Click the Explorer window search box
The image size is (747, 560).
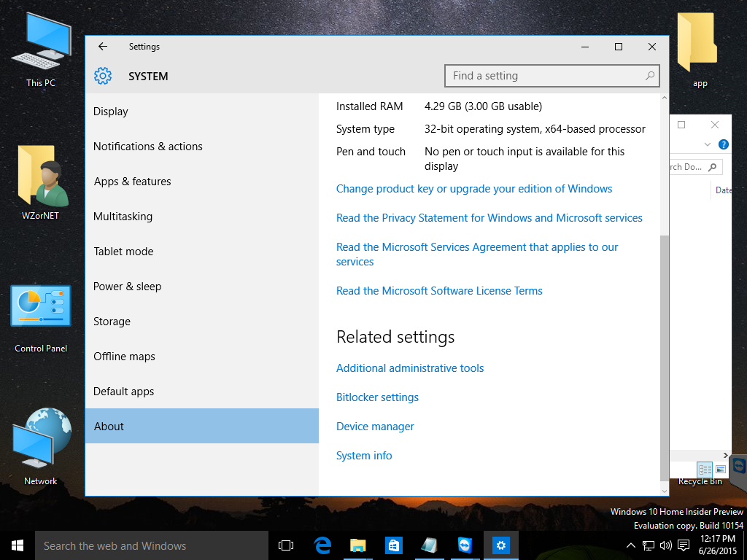coord(696,167)
